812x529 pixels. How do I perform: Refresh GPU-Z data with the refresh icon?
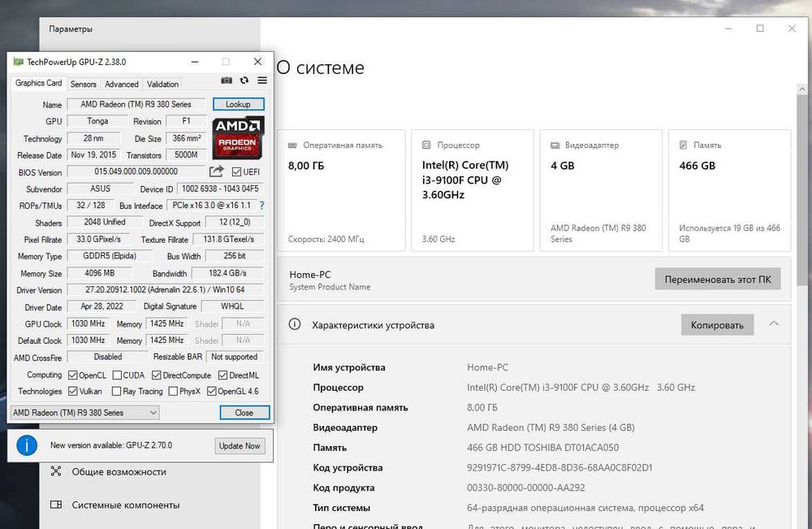tap(244, 80)
